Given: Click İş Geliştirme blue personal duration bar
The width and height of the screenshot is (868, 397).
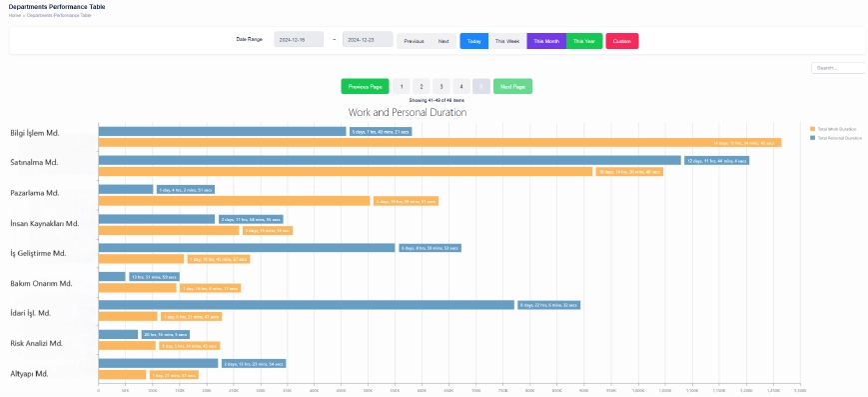Looking at the screenshot, I should pos(247,248).
